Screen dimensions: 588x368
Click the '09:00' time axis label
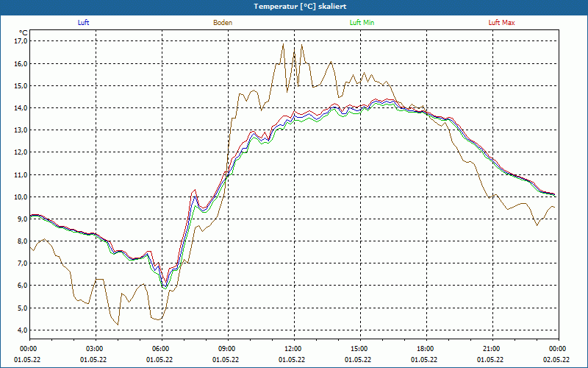228,349
